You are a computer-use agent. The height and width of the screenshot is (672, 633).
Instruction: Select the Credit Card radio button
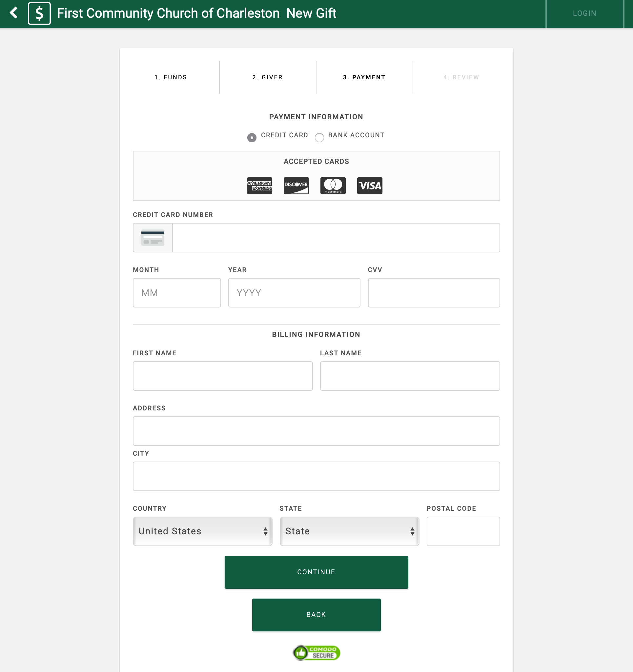click(252, 138)
